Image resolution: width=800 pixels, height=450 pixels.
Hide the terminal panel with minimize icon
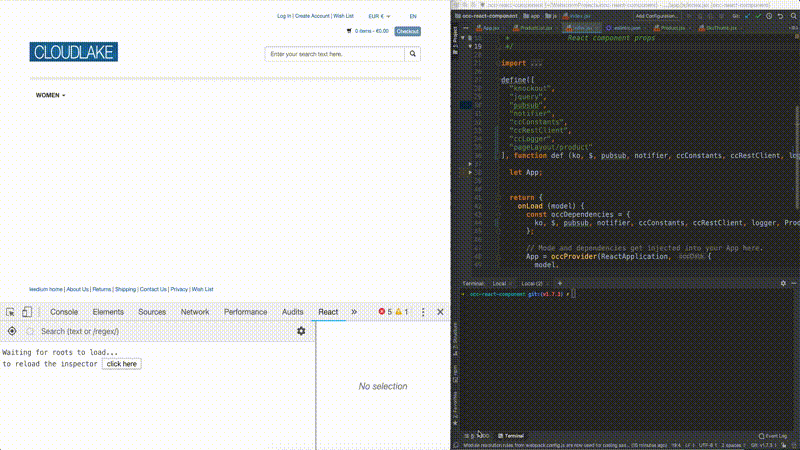[794, 283]
